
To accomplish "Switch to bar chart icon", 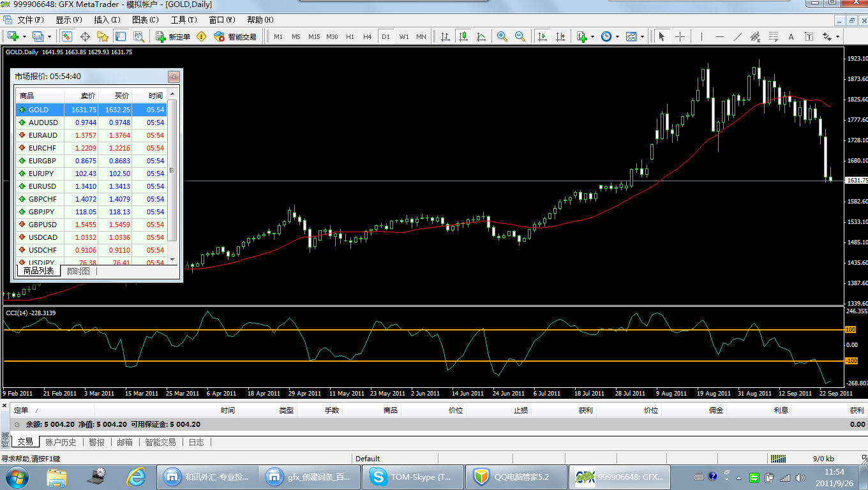I will click(445, 36).
